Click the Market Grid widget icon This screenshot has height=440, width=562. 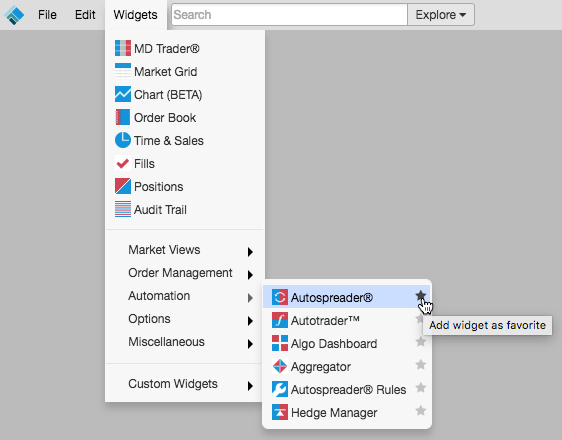123,71
